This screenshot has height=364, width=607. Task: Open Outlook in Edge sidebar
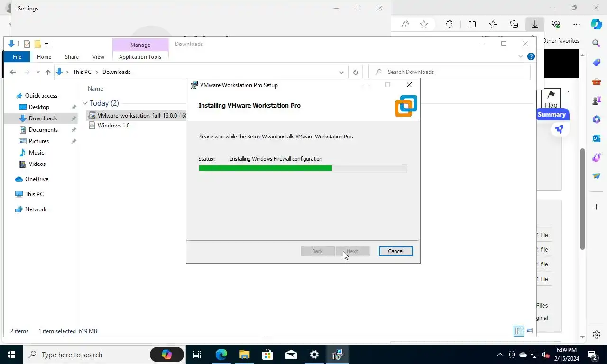tap(597, 138)
